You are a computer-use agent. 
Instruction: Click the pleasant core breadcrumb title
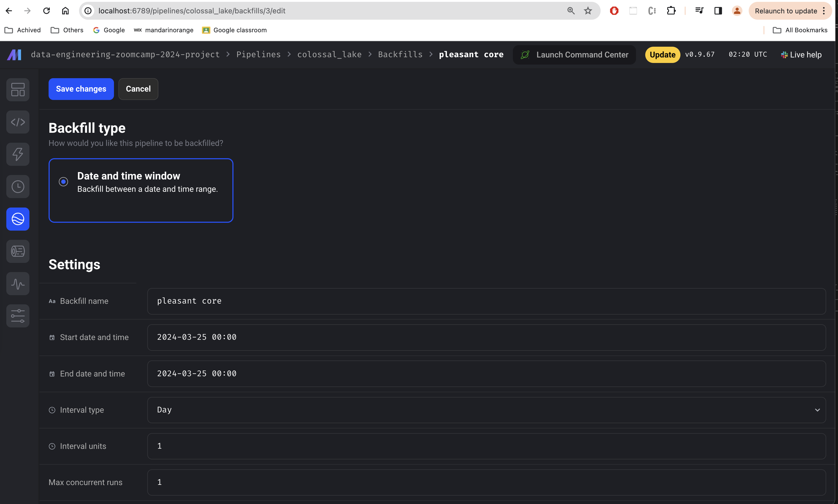coord(471,55)
